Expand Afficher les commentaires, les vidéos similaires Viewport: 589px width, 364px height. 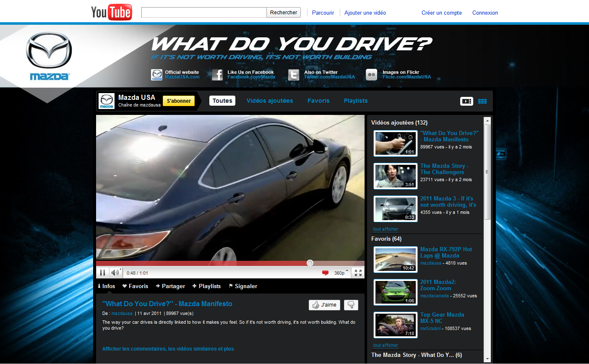coord(168,349)
